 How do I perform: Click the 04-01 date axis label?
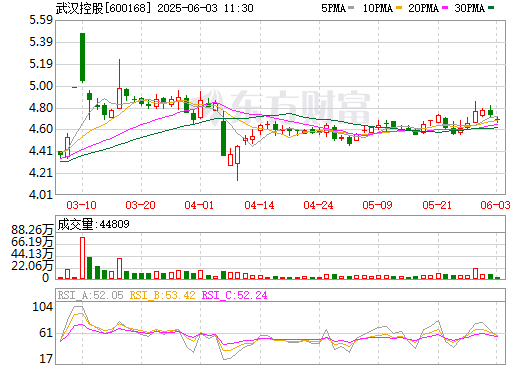[199, 205]
